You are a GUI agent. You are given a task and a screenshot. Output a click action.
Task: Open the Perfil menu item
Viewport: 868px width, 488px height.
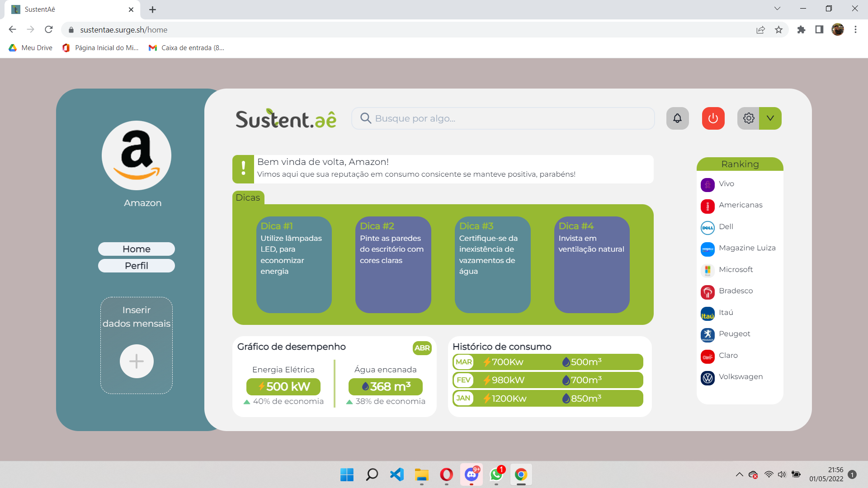point(137,266)
